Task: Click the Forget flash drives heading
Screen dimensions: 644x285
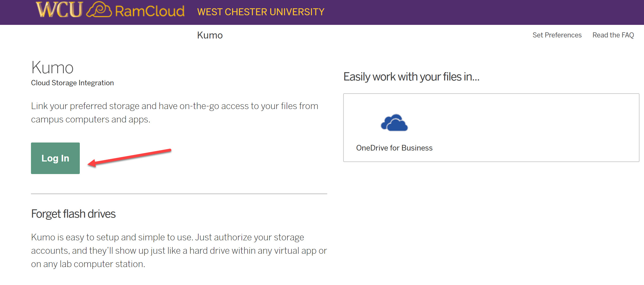Action: [x=73, y=214]
